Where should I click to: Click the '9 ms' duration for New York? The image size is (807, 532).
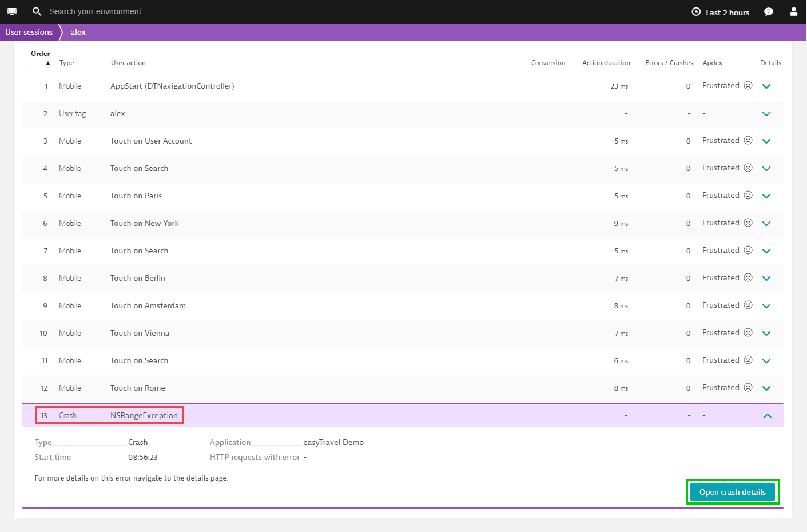[621, 224]
